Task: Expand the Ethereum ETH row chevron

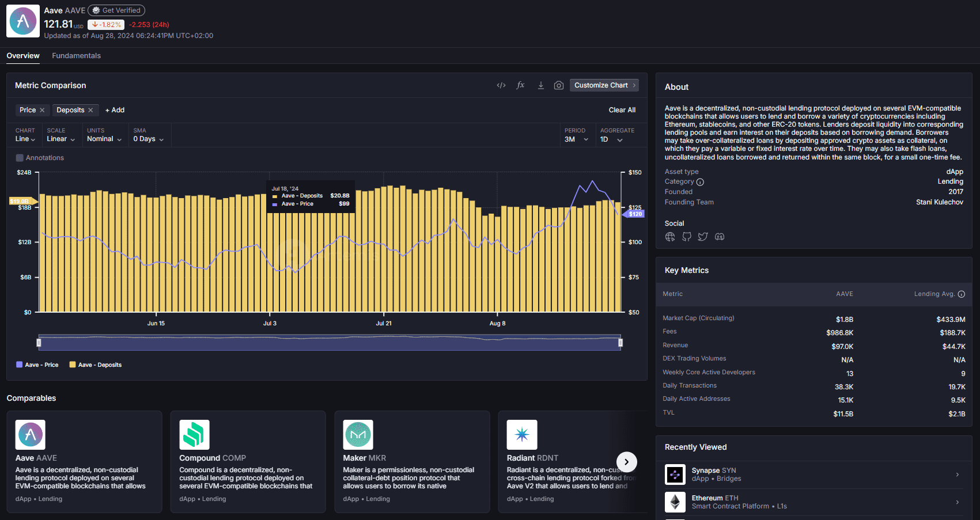Action: tap(958, 502)
